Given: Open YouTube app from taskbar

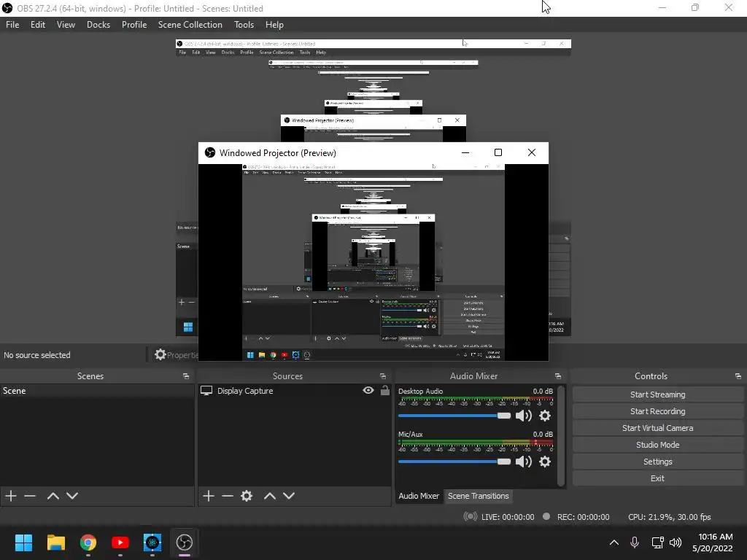Looking at the screenshot, I should click(x=120, y=542).
